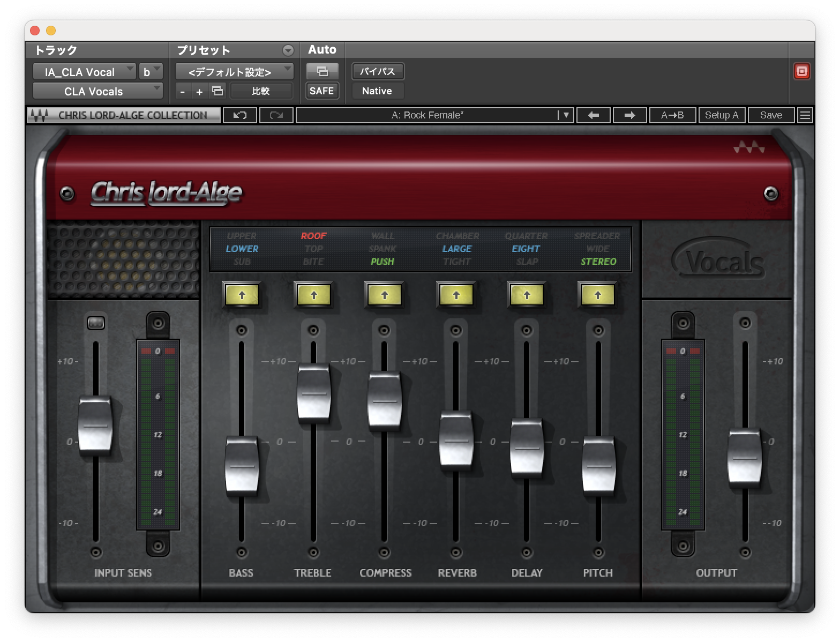Image resolution: width=840 pixels, height=642 pixels.
Task: Click the Save preset button
Action: pos(771,115)
